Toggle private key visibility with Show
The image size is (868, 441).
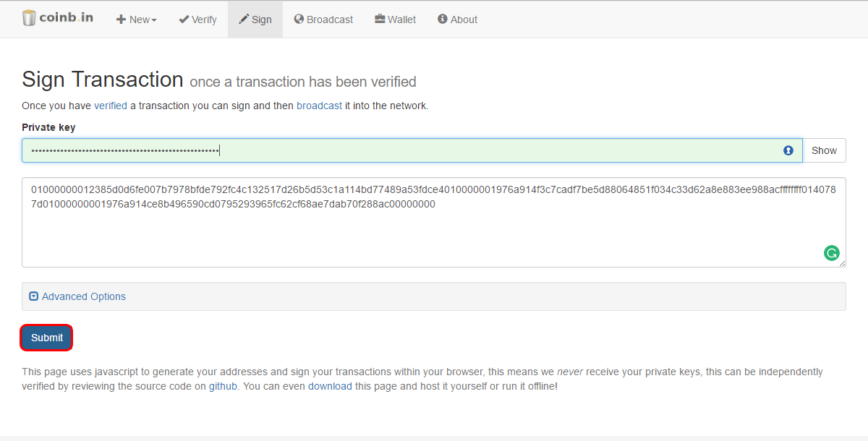pyautogui.click(x=824, y=150)
